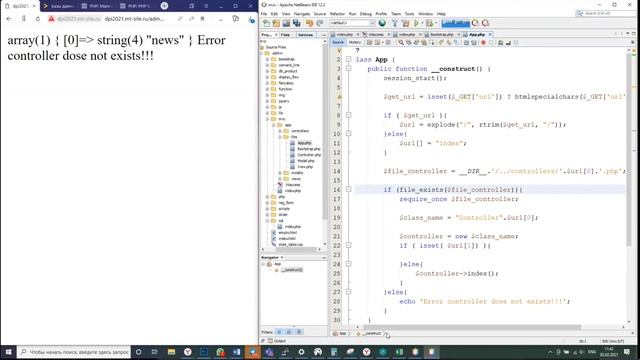Click the editor horizontal scrollbar
Viewport: 640px width, 360px height.
471,327
